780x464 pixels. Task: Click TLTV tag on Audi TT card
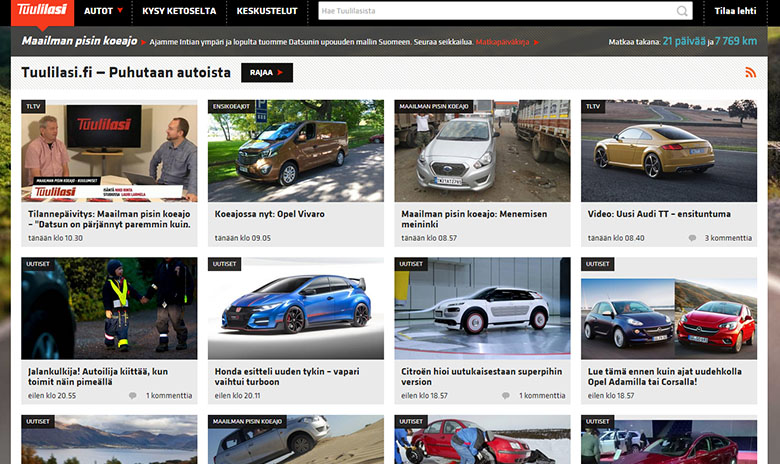click(x=593, y=106)
